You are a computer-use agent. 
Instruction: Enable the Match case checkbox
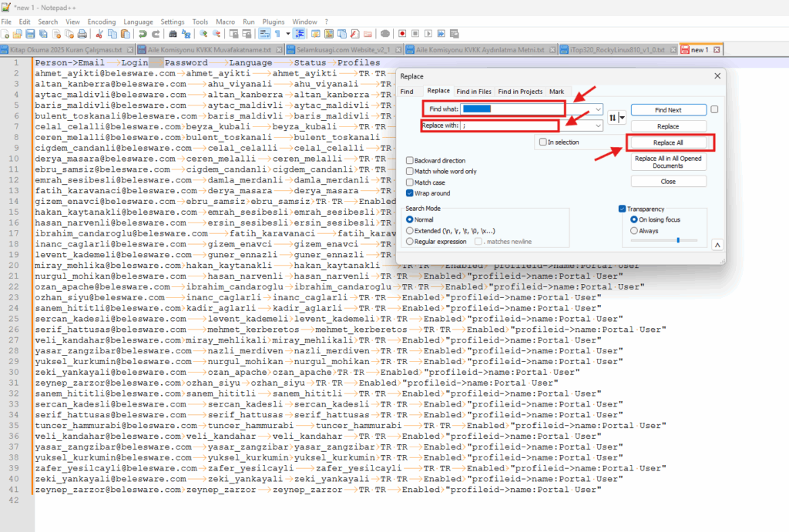(x=410, y=182)
